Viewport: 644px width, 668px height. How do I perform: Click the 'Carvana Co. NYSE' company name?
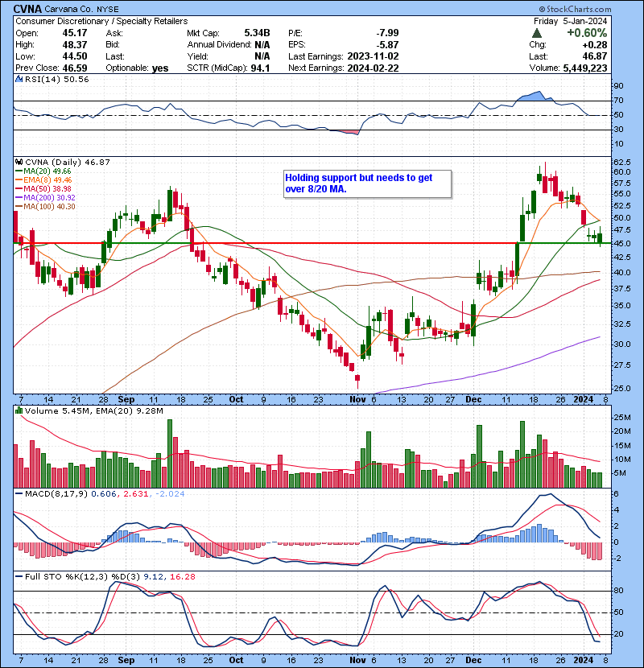[x=82, y=9]
